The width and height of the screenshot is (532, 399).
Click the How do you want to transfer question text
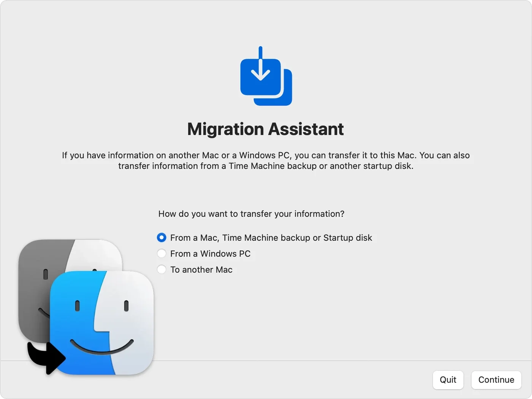click(x=251, y=214)
